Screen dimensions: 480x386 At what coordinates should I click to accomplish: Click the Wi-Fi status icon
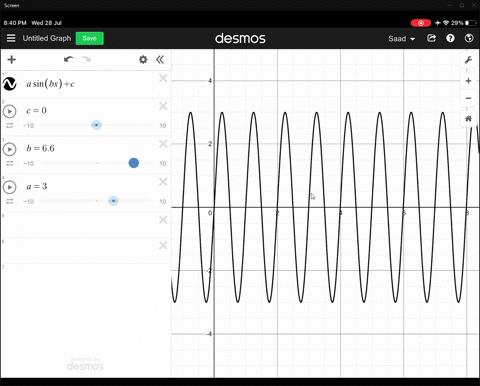pyautogui.click(x=446, y=23)
